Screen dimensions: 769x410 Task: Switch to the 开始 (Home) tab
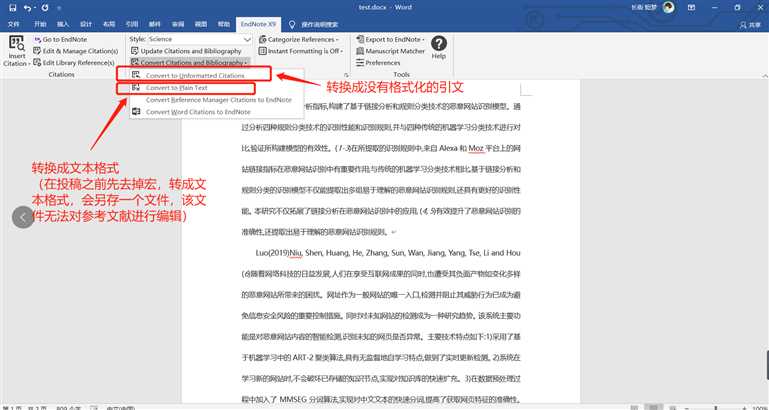coord(40,24)
